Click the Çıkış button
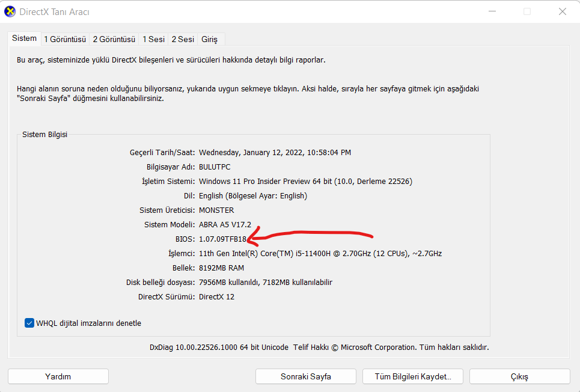This screenshot has height=392, width=580. (520, 376)
